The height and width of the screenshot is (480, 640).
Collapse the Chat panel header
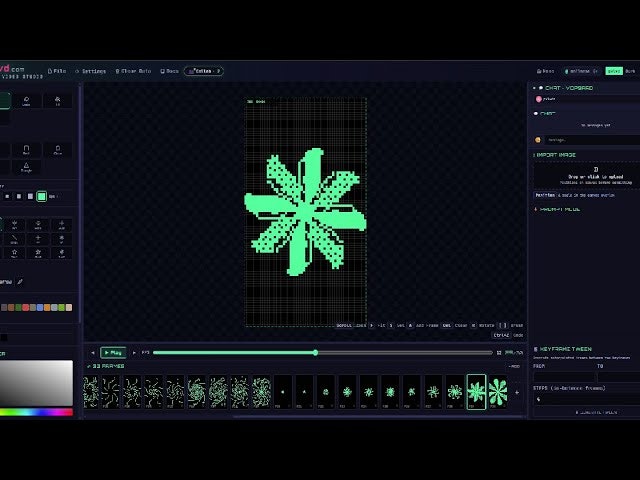[563, 88]
